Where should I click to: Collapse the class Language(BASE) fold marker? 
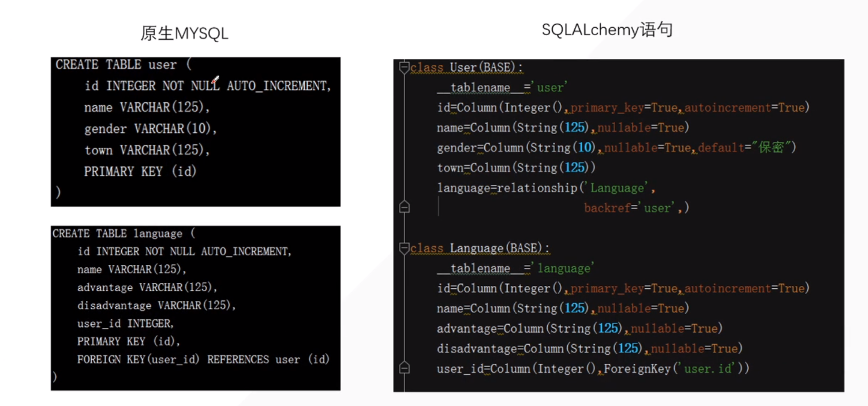(405, 248)
